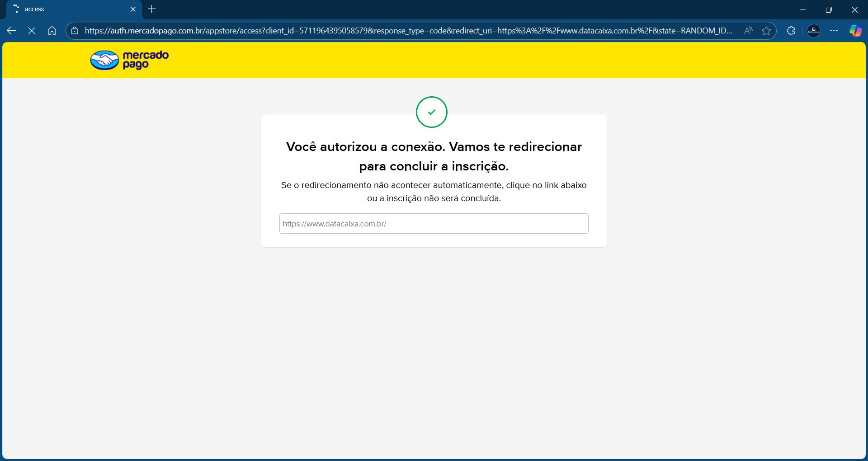Click the https://www.datacaixa.com.br/ redirect link

[x=334, y=223]
